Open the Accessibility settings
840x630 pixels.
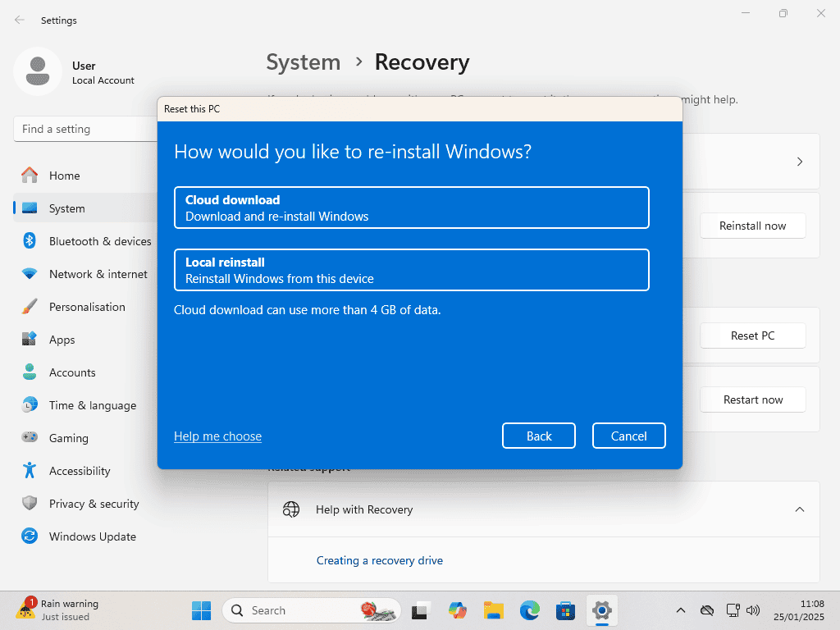(x=79, y=471)
